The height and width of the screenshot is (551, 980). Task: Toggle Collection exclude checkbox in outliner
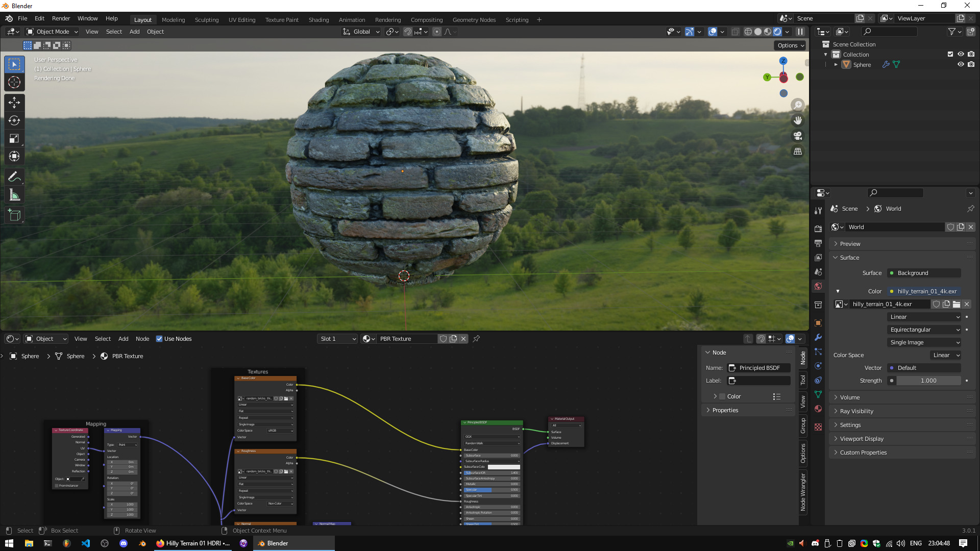click(950, 54)
